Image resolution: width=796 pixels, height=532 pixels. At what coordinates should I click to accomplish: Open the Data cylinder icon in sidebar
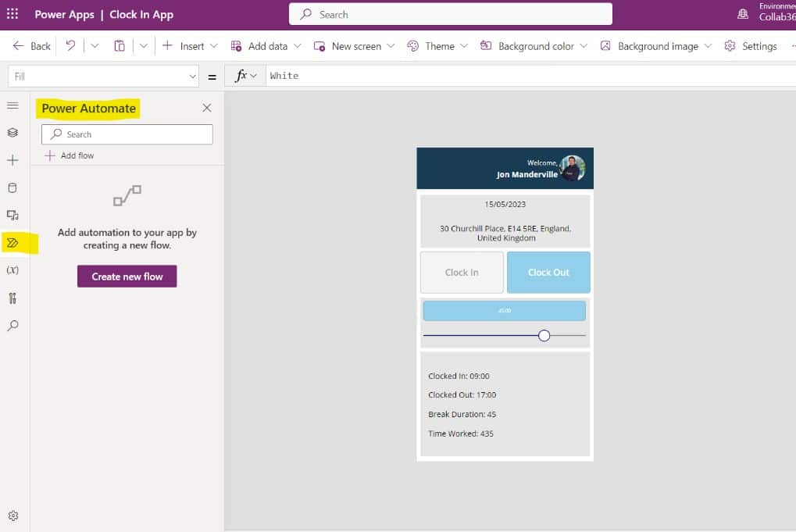pyautogui.click(x=12, y=187)
